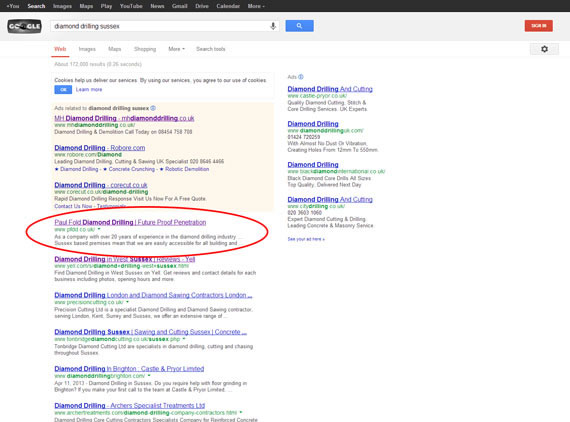Open News in the top bar
The width and height of the screenshot is (570, 422).
(x=157, y=6)
